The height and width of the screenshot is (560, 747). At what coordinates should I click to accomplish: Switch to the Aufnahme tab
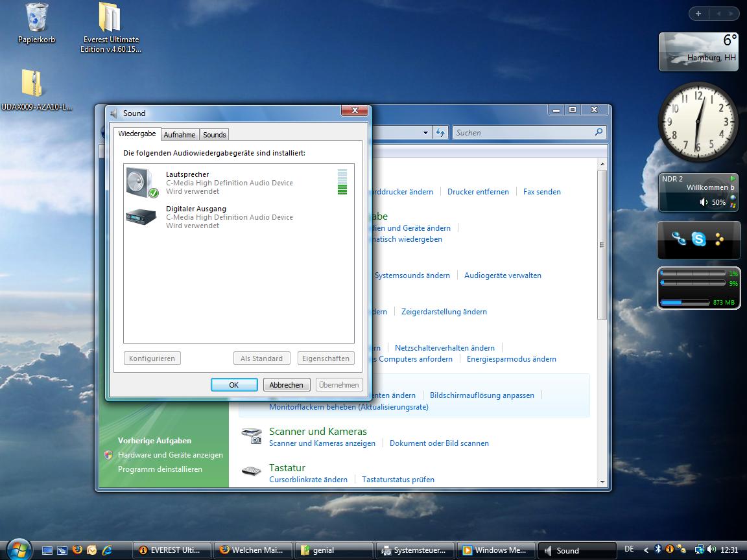[180, 135]
